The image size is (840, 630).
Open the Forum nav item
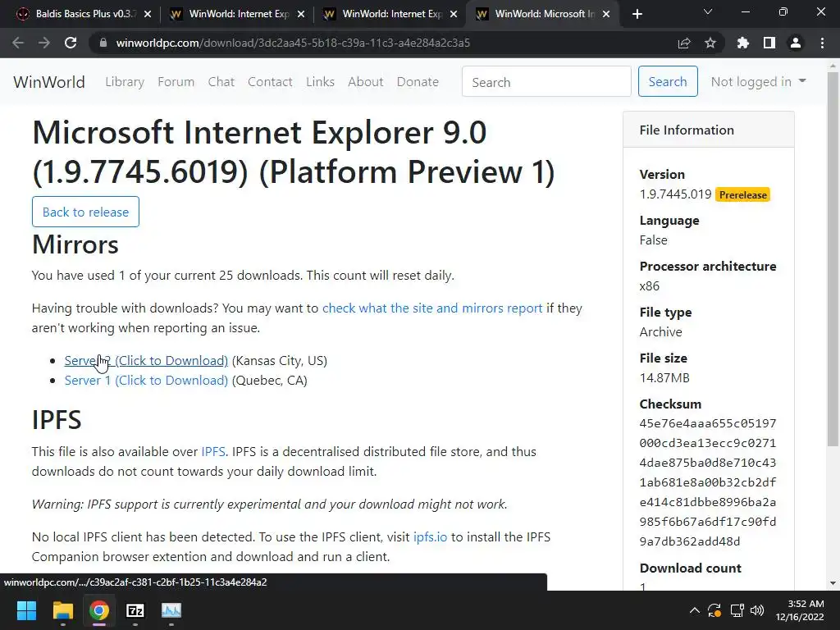pos(176,82)
